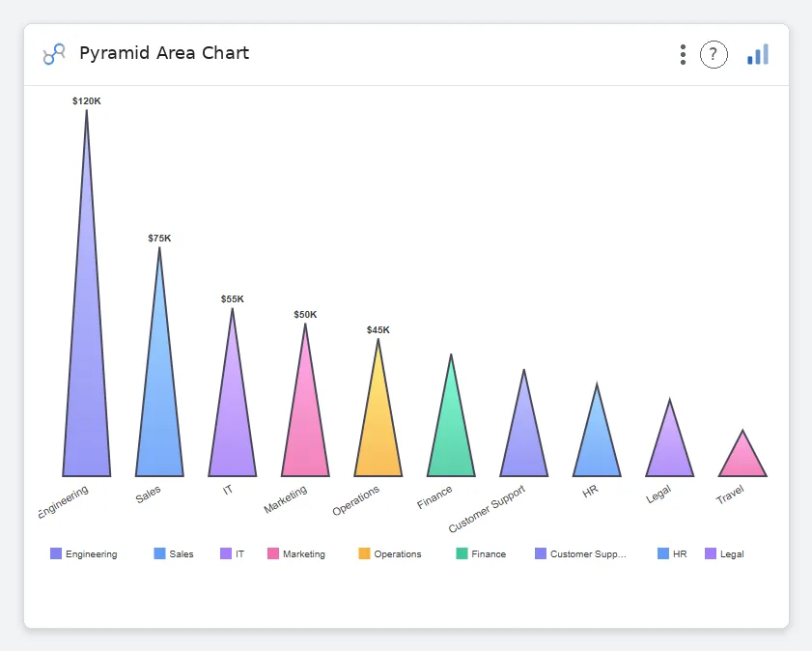Viewport: 812px width, 651px height.
Task: Click the Pyramid Area Chart title
Action: pos(164,53)
